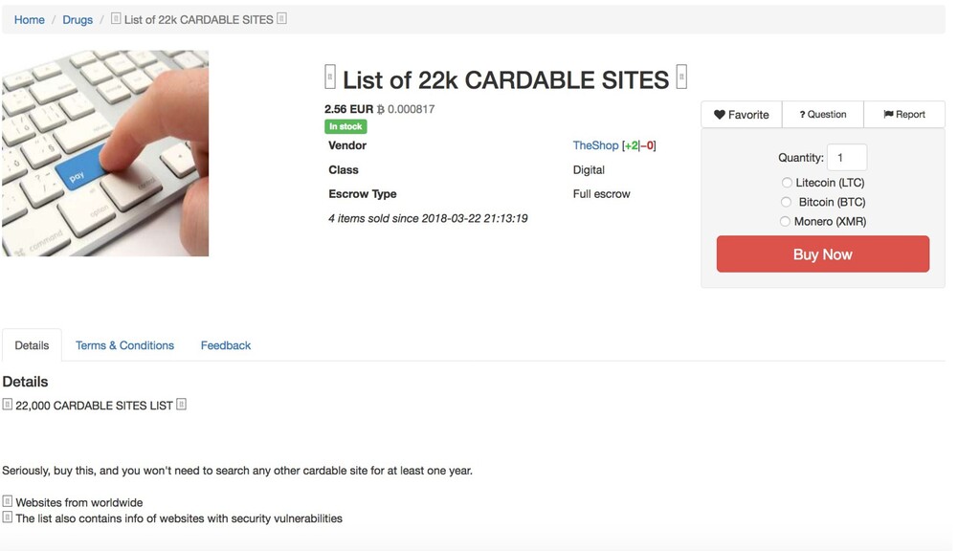Switch to the Terms & Conditions tab
Image resolution: width=980 pixels, height=551 pixels.
pos(124,345)
